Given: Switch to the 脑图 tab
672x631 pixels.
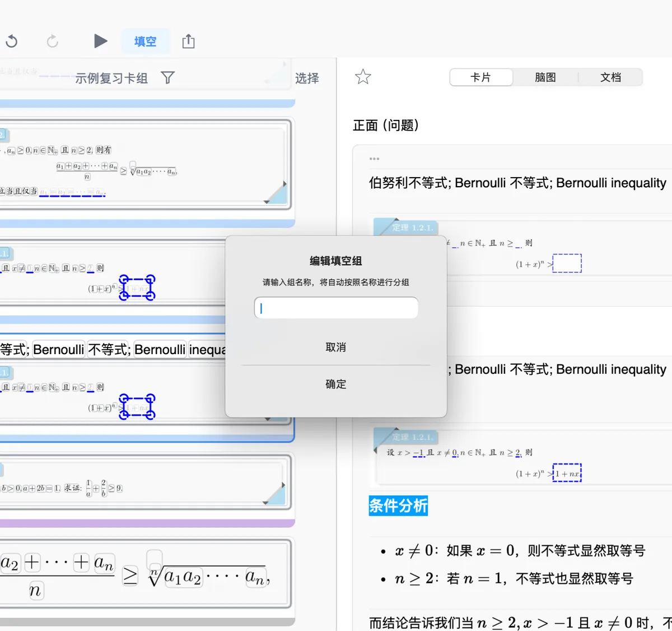Looking at the screenshot, I should tap(545, 77).
